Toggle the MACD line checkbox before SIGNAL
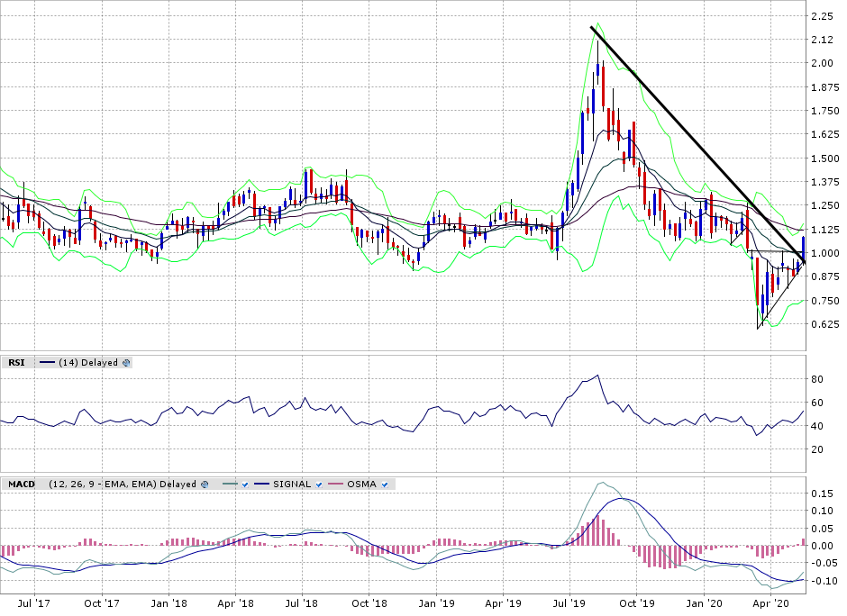The width and height of the screenshot is (847, 616). (245, 485)
